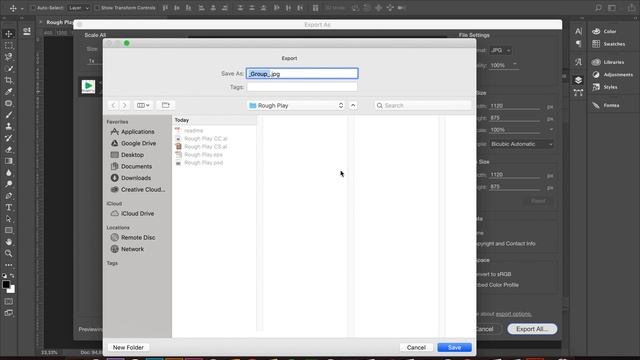Select the Clone Stamp tool

click(x=9, y=126)
